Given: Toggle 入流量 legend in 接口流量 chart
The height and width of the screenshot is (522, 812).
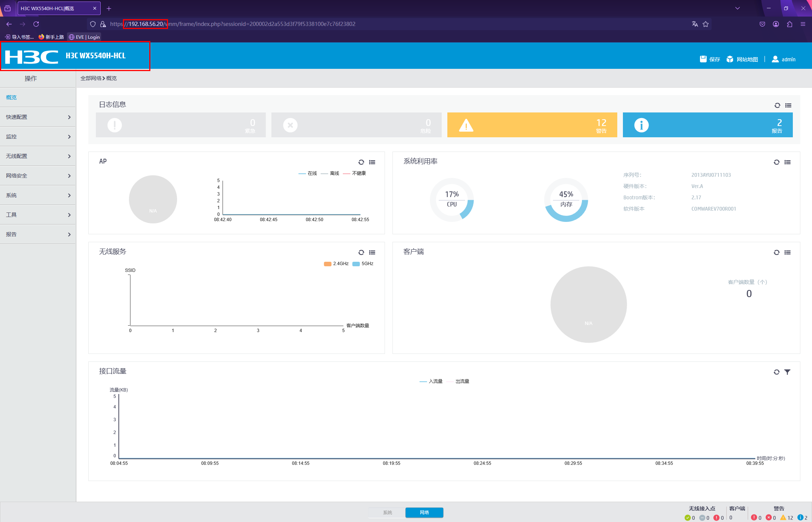Looking at the screenshot, I should [431, 381].
